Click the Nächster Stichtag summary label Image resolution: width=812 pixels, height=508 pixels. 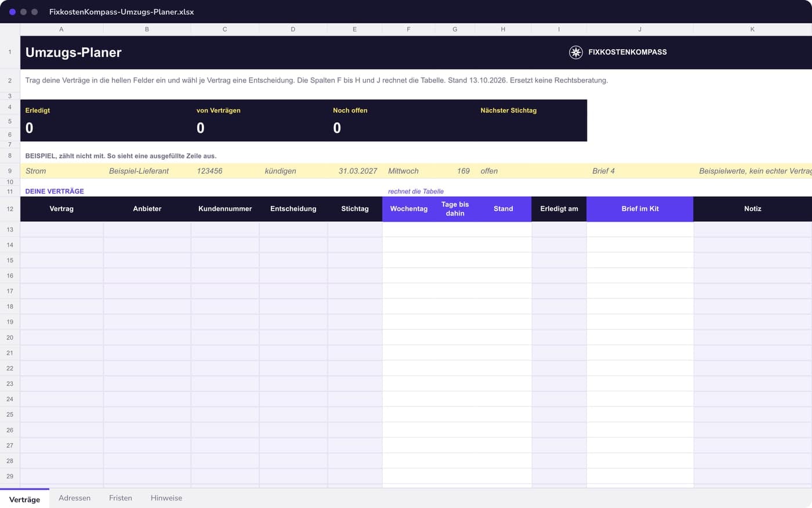pos(509,110)
